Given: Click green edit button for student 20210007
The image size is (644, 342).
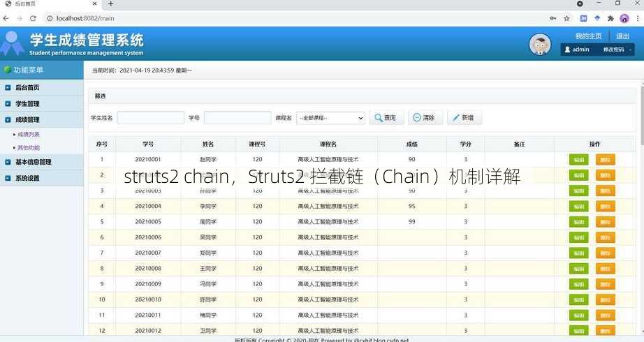Looking at the screenshot, I should point(579,253).
